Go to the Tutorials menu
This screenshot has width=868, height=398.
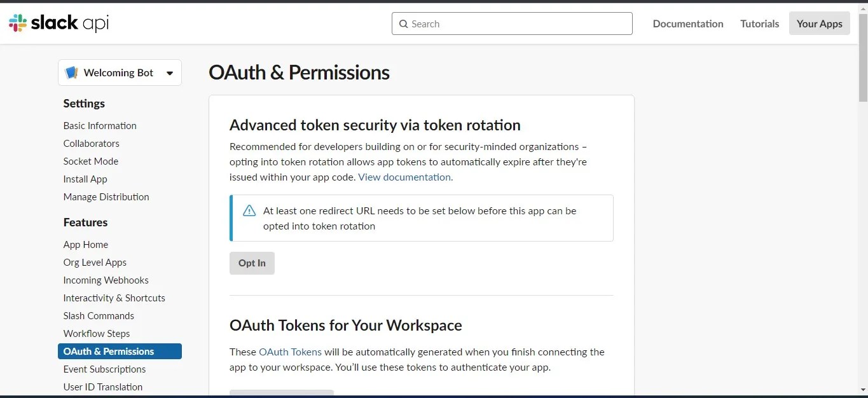[x=759, y=24]
